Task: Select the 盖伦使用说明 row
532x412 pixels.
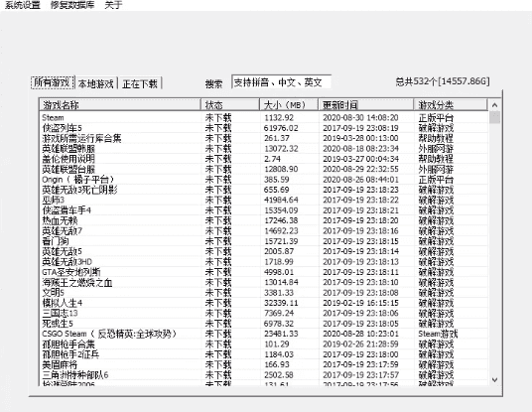Action: (264, 159)
